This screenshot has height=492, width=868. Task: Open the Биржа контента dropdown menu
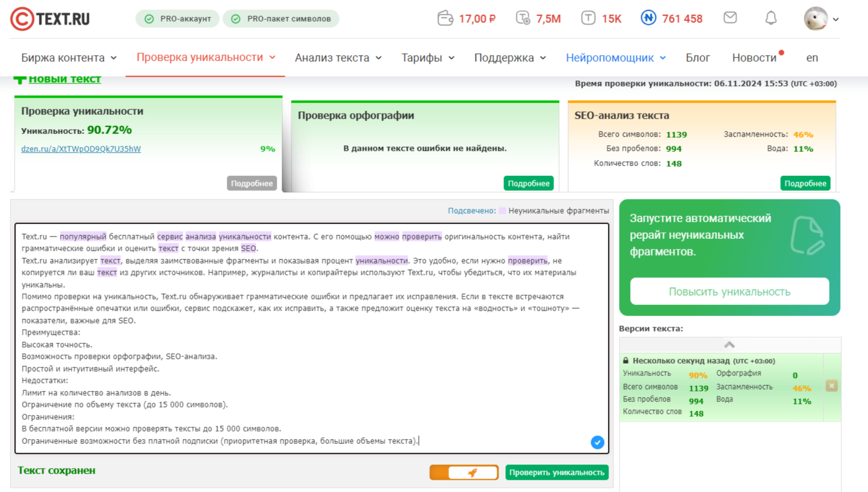(69, 57)
